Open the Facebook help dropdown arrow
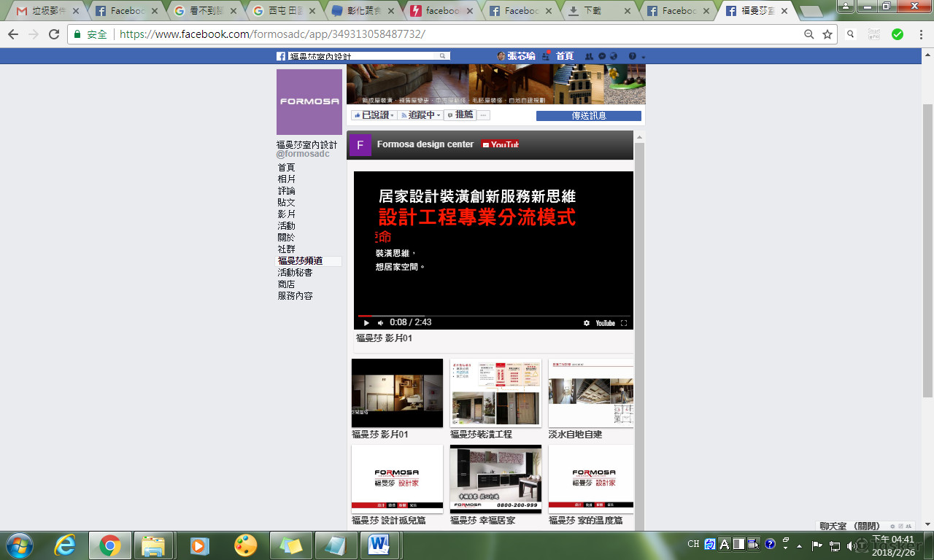934x560 pixels. click(x=643, y=57)
